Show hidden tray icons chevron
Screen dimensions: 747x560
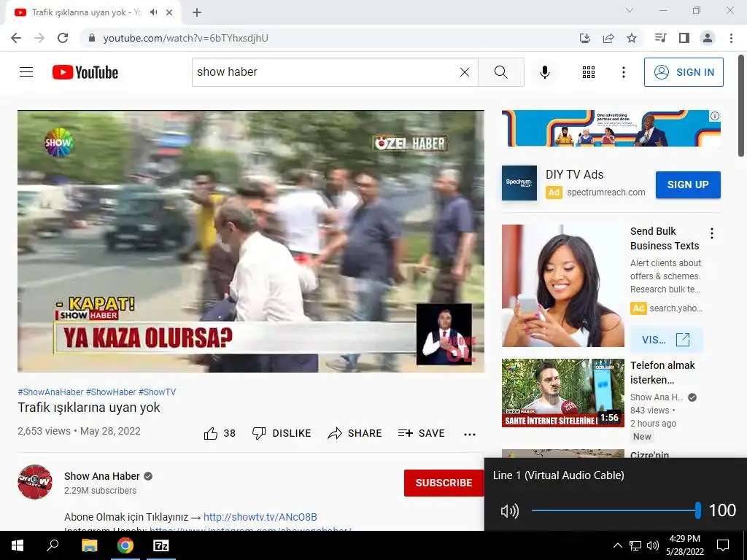617,545
